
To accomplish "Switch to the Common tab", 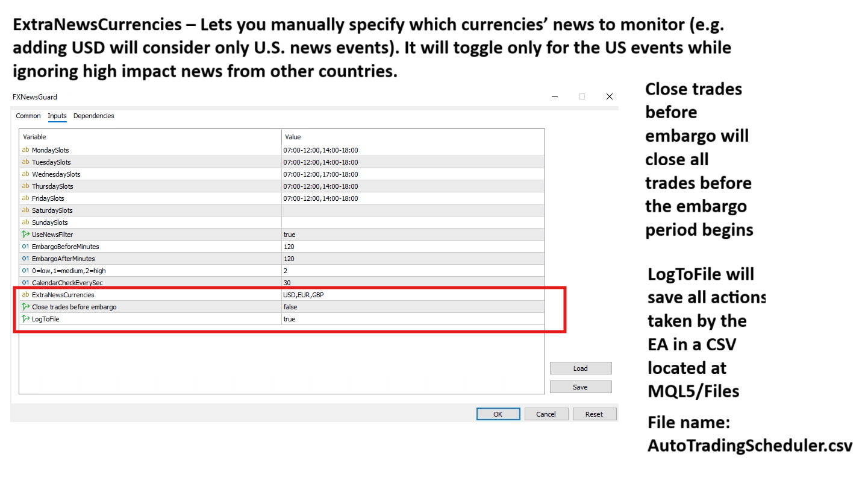I will pos(28,116).
